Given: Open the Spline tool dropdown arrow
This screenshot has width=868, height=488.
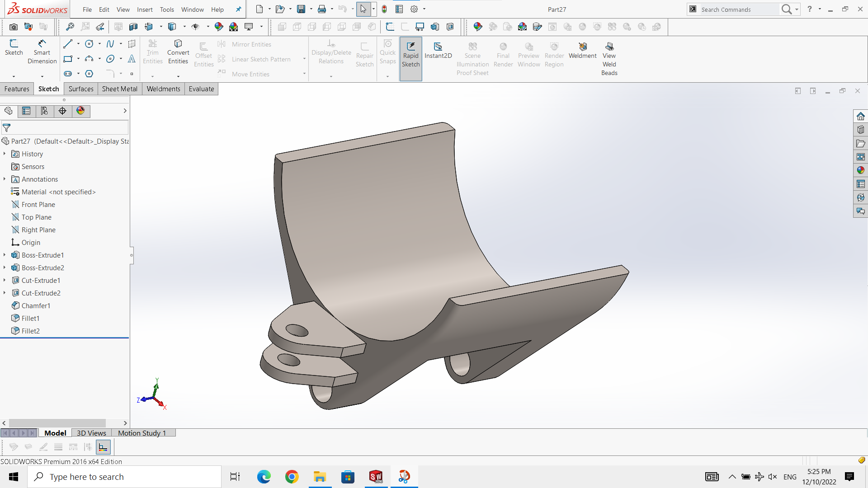Looking at the screenshot, I should click(121, 44).
